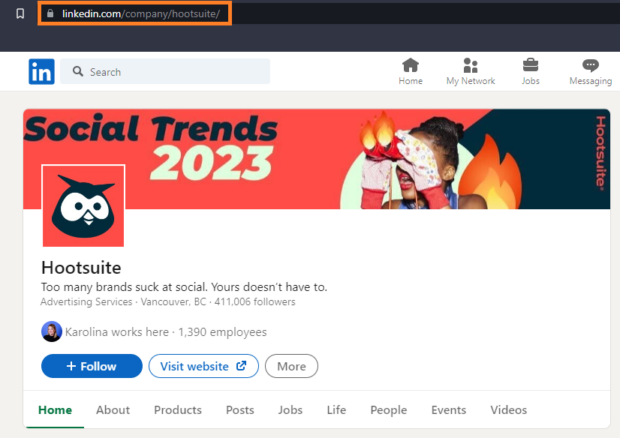Click the Vancouver, BC location text
Viewport: 620px width, 438px height.
(173, 302)
